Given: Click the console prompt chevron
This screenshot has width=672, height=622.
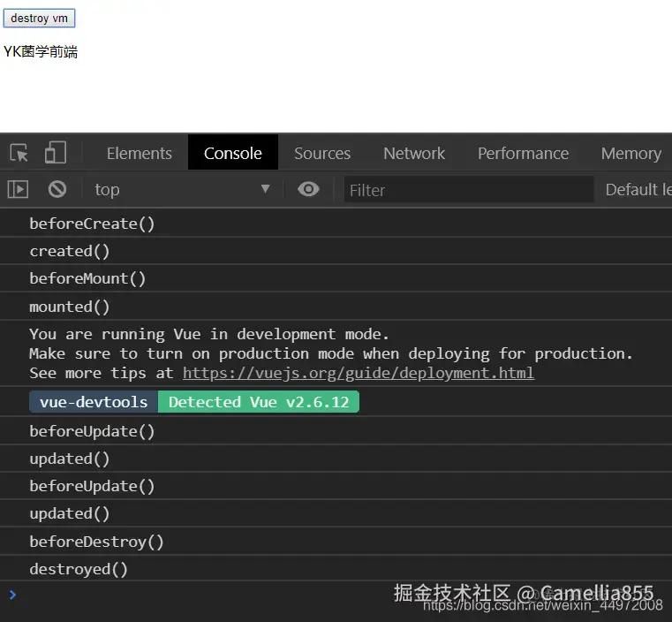Looking at the screenshot, I should tap(12, 595).
